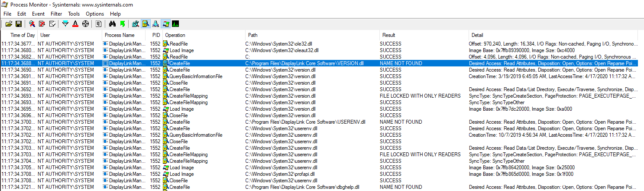Select the highlighted DisplayLink VERSION.dll path
Viewport: 644px width, 191px height.
click(304, 63)
